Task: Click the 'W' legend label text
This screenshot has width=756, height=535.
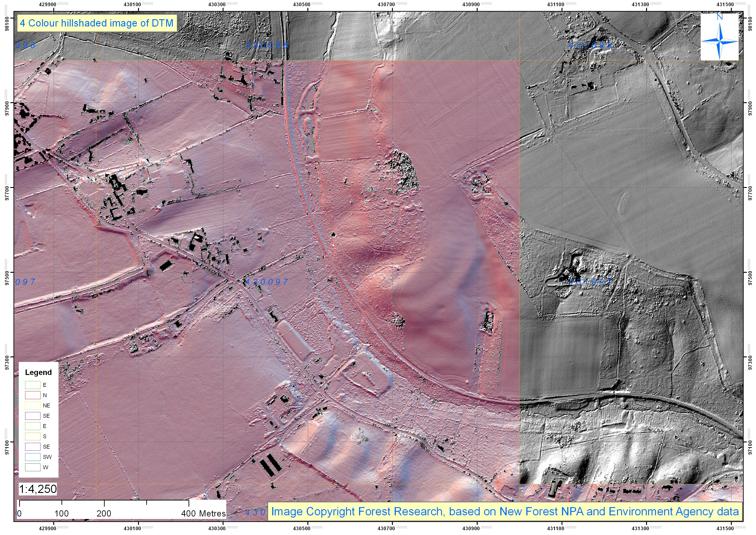Action: point(45,467)
